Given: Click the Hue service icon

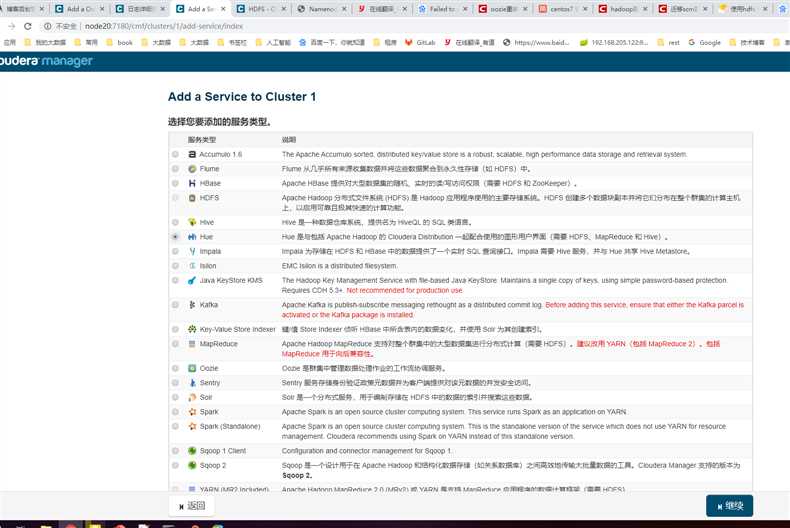Looking at the screenshot, I should pyautogui.click(x=192, y=237).
